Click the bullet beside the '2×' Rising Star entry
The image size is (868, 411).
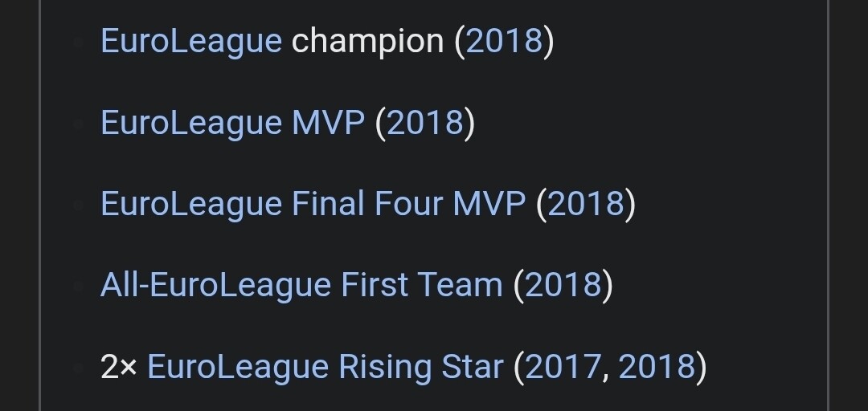point(78,368)
